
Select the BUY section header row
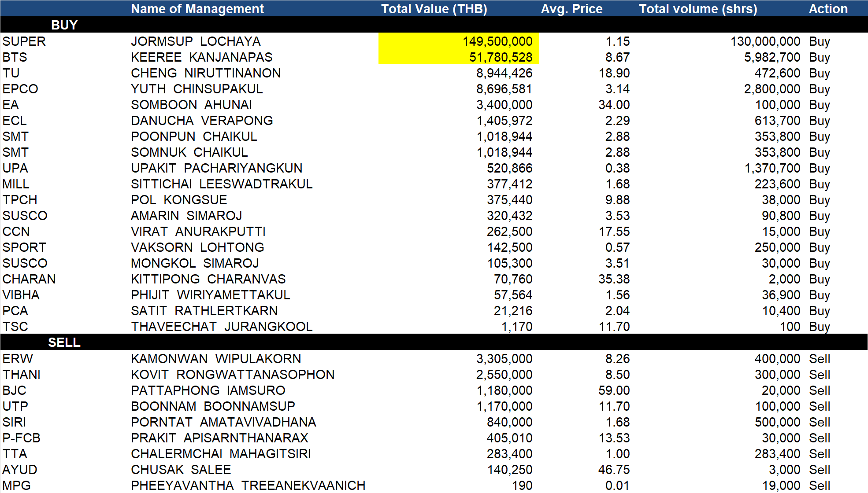(x=434, y=25)
